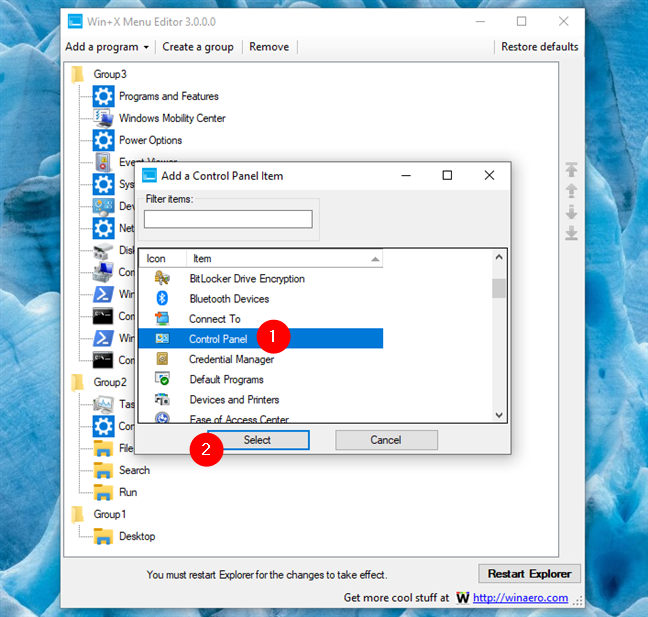Click the Run folder icon
This screenshot has width=648, height=617.
[103, 492]
